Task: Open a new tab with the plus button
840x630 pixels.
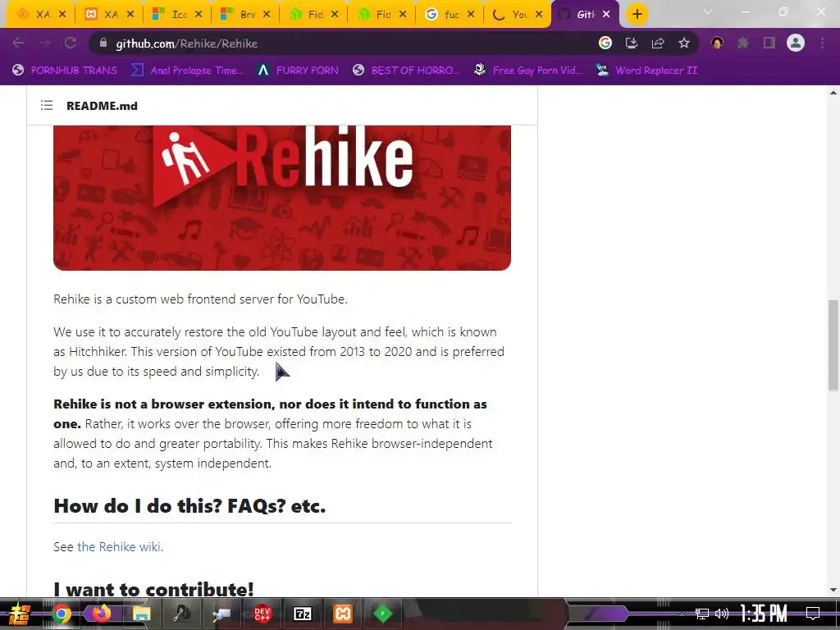Action: tap(637, 15)
